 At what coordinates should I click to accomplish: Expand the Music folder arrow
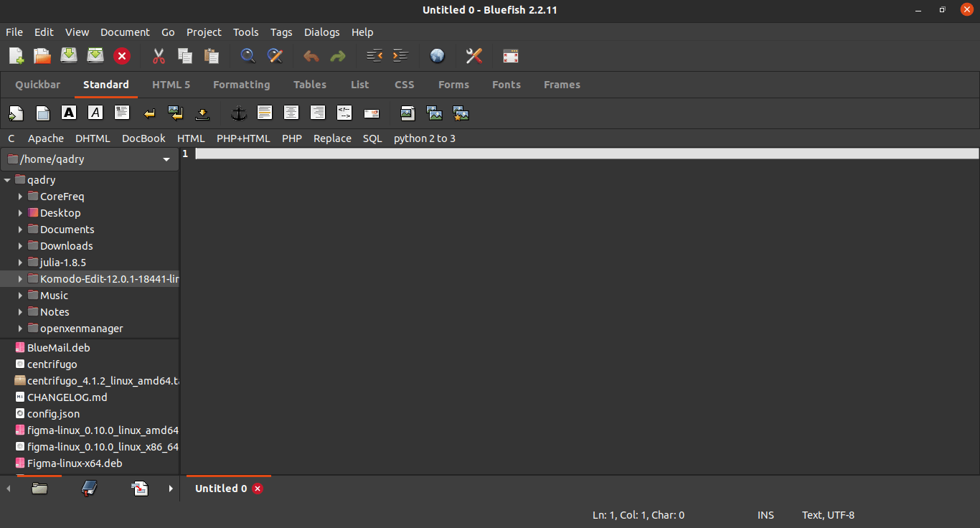[x=20, y=296]
